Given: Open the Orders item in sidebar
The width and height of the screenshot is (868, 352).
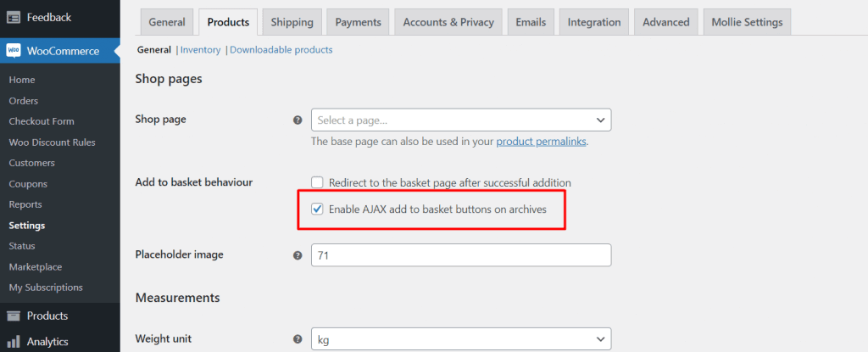Looking at the screenshot, I should [23, 101].
